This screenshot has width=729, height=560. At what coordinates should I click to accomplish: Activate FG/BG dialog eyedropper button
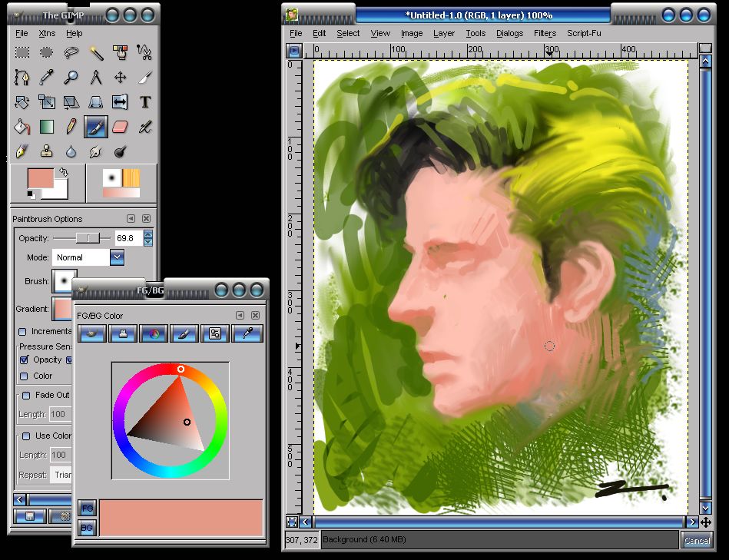pyautogui.click(x=248, y=333)
